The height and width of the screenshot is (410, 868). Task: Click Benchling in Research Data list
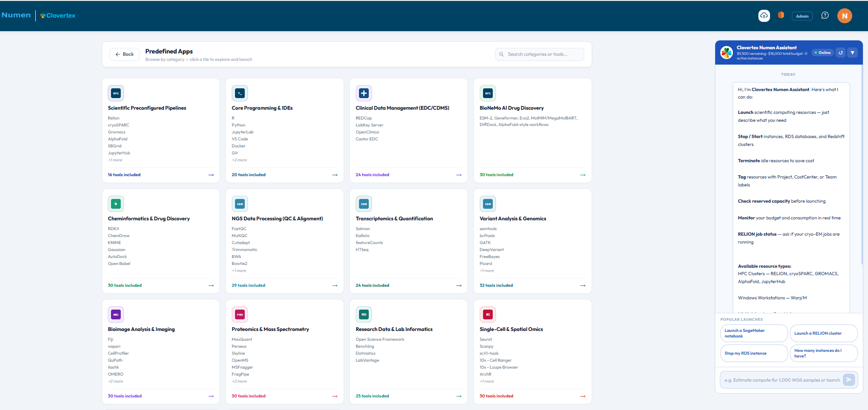[x=365, y=346]
